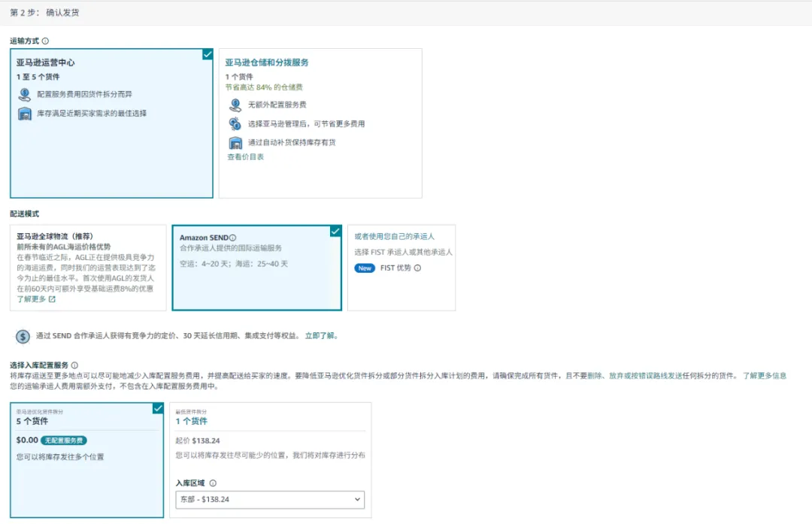The image size is (812, 524).
Task: Click the info icon beside Amazon SEND
Action: pyautogui.click(x=232, y=238)
